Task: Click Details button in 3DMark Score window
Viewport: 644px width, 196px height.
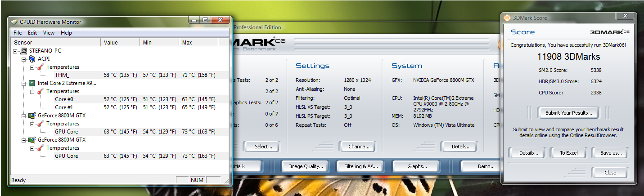Action: (528, 153)
